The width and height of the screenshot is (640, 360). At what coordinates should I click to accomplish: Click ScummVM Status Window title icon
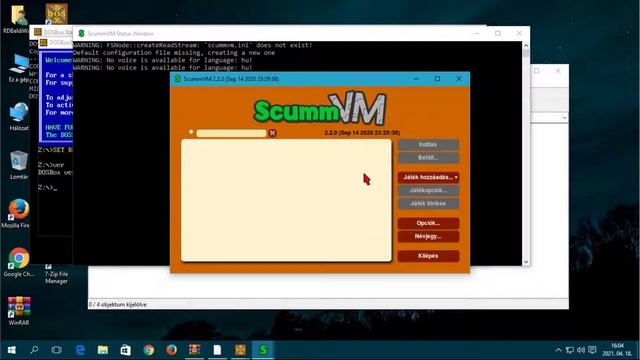click(x=81, y=33)
